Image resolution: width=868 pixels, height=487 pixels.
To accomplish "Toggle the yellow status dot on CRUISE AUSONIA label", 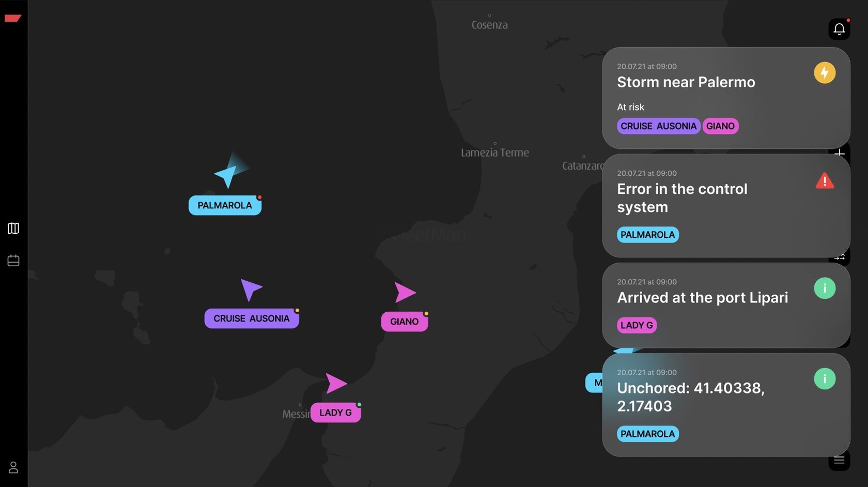I will point(297,310).
